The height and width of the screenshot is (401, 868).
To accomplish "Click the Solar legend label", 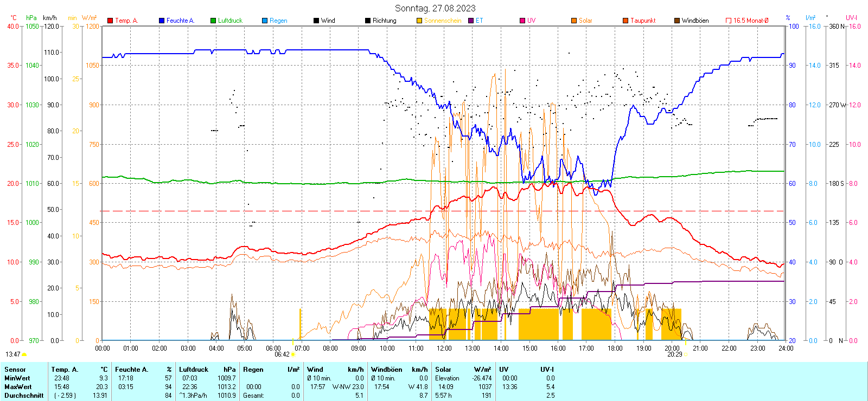I will (x=585, y=21).
